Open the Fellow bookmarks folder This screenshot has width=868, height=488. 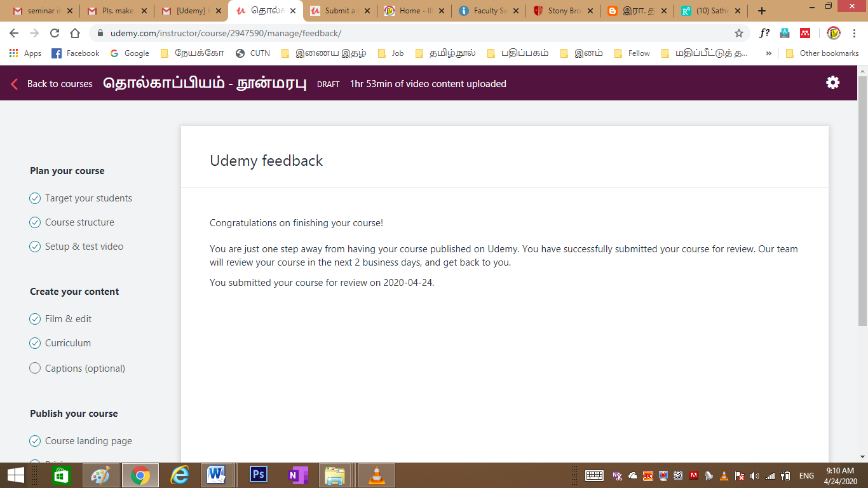[632, 53]
